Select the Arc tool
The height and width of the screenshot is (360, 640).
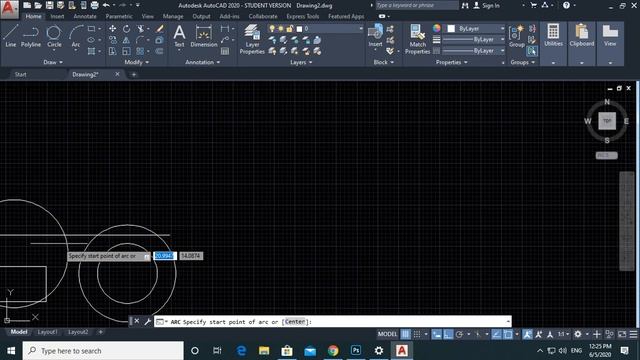(x=76, y=36)
